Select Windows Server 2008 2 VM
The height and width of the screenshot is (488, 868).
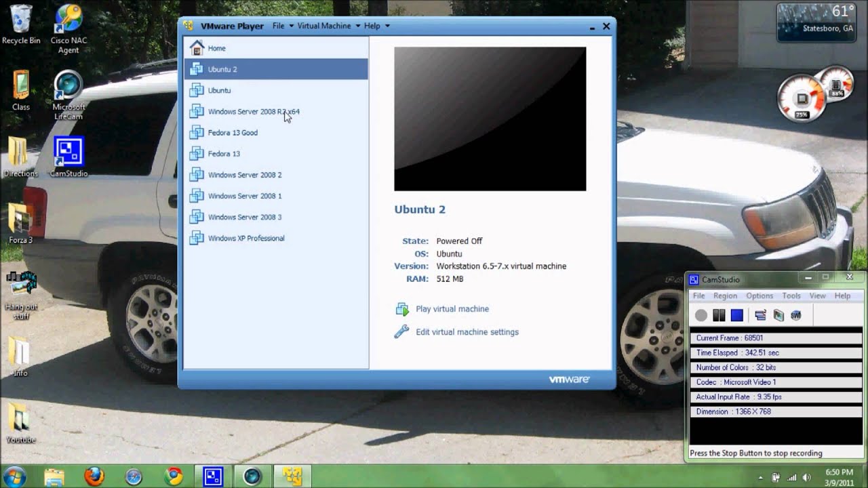pyautogui.click(x=276, y=175)
